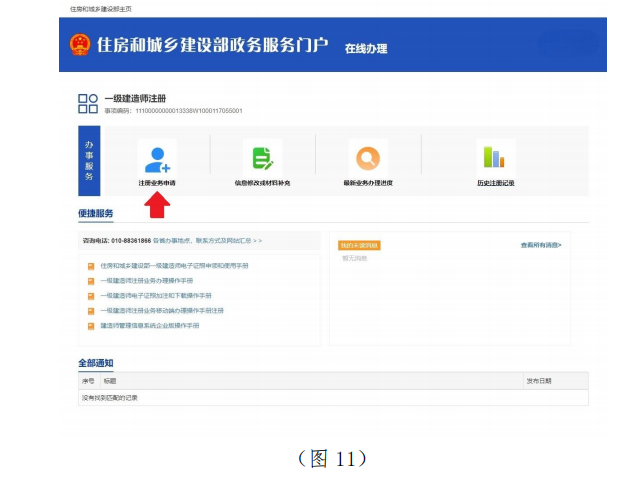Open the orange magnifier 最新业务办理进度 icon
This screenshot has height=477, width=640.
[367, 158]
